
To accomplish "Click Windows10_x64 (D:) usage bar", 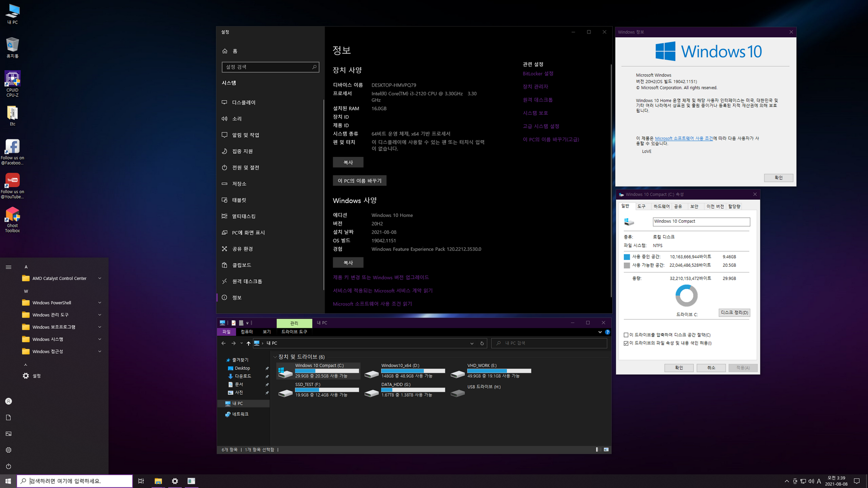I will (413, 371).
